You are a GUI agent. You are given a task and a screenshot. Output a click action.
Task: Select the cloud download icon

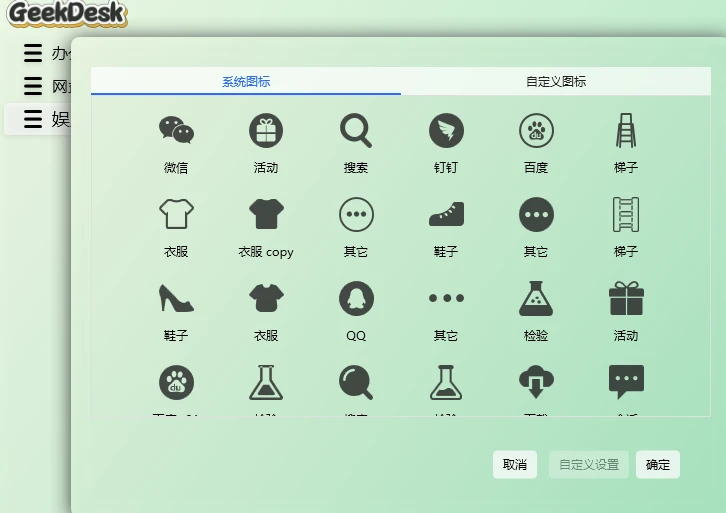(536, 382)
